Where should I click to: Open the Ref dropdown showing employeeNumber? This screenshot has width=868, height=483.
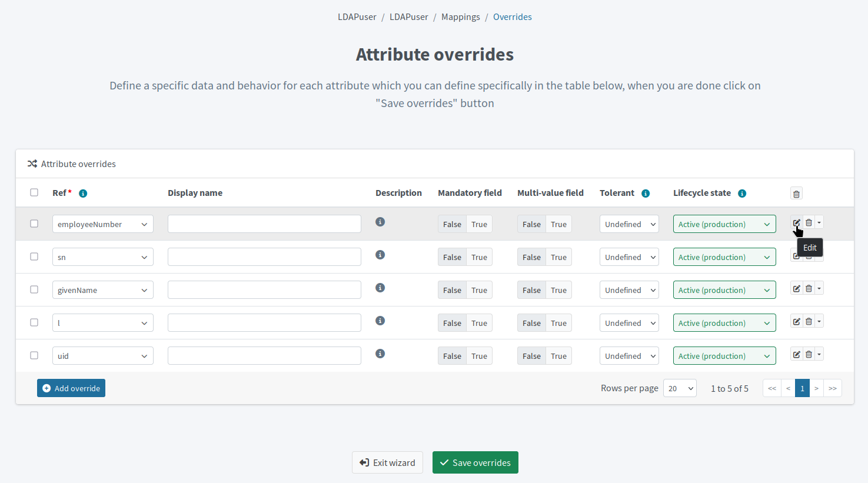point(102,224)
